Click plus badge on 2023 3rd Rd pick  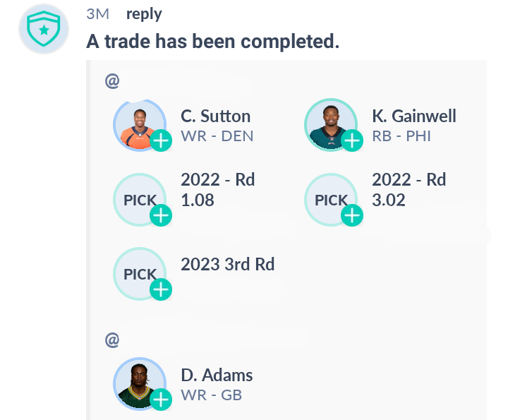[x=161, y=289]
